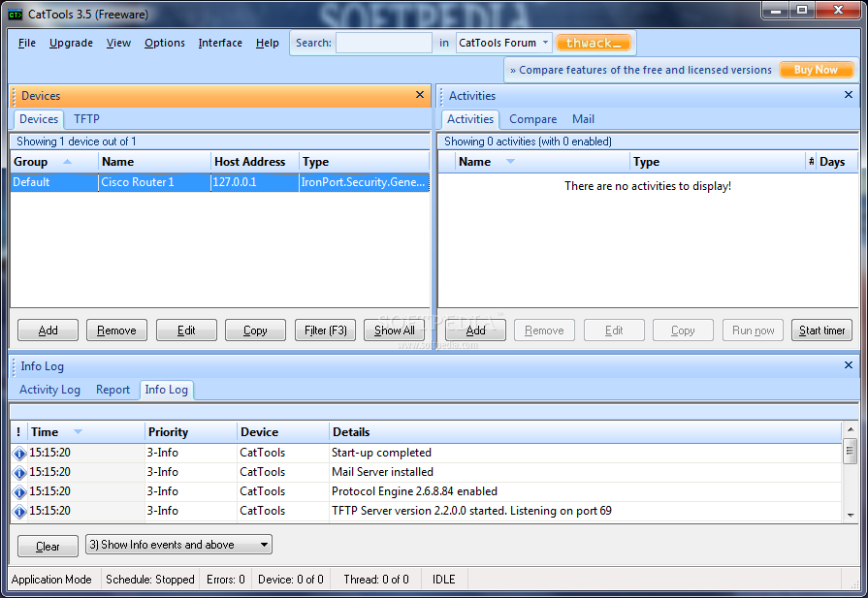Switch to the Mail tab
Image resolution: width=868 pixels, height=598 pixels.
pyautogui.click(x=583, y=119)
